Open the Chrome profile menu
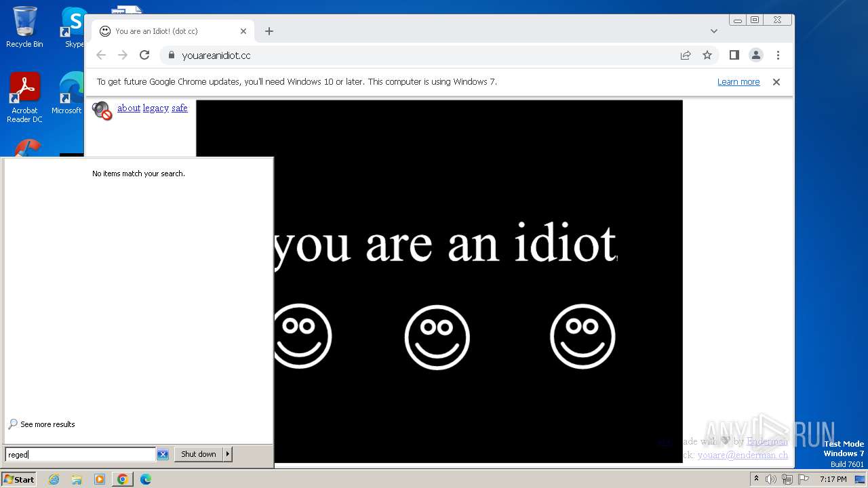This screenshot has height=488, width=868. click(x=756, y=55)
